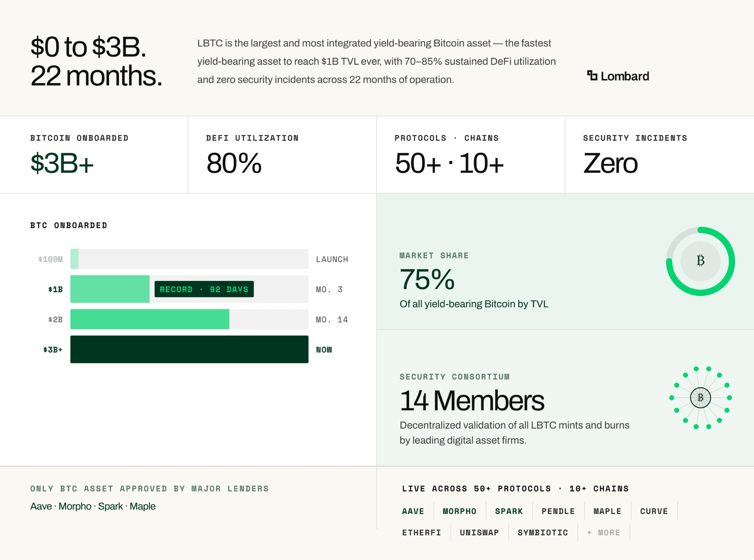
Task: Select the SYMBIOTIC protocol tag
Action: pyautogui.click(x=543, y=532)
